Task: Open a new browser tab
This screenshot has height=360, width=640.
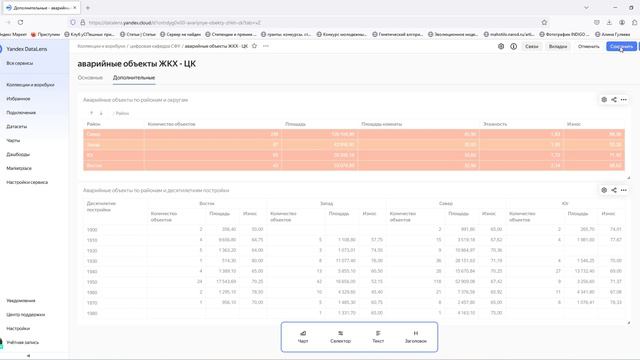Action: click(88, 8)
